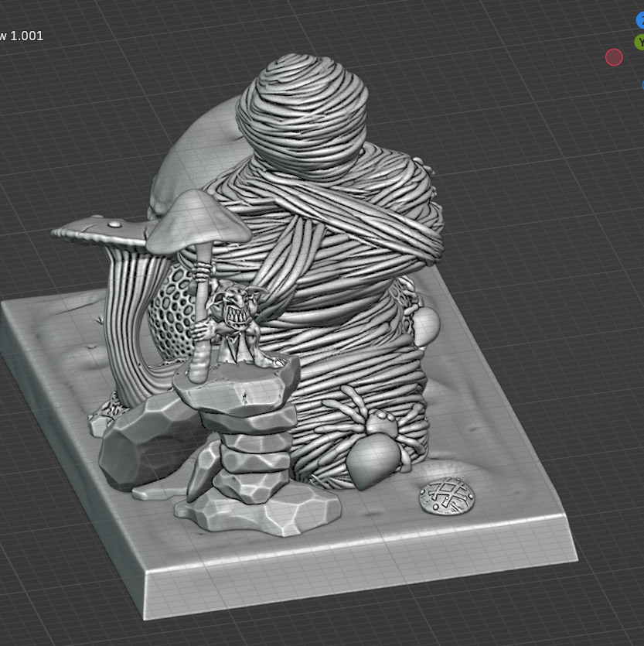Click the green Y axis gizmo handle
Viewport: 644px width, 646px height.
640,42
